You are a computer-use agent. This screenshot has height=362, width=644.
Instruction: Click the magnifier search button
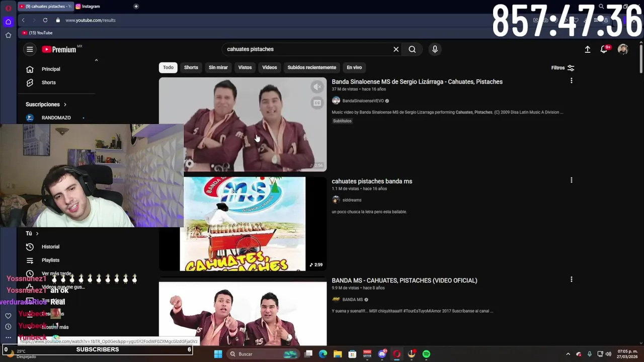412,49
